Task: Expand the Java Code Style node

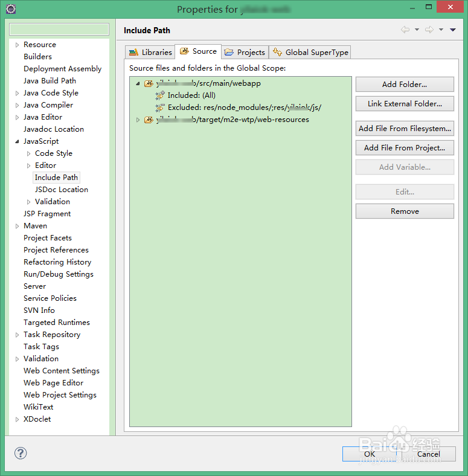Action: coord(18,93)
